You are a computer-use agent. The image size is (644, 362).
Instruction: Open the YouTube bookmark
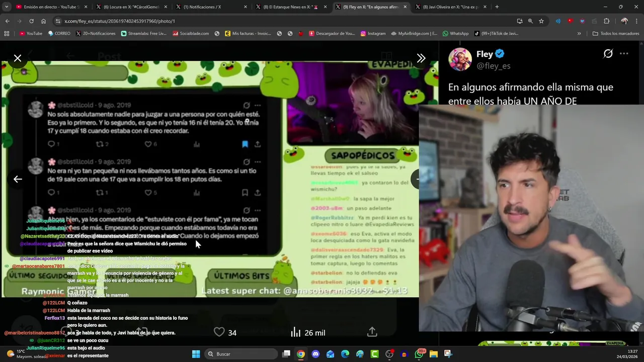coord(31,34)
